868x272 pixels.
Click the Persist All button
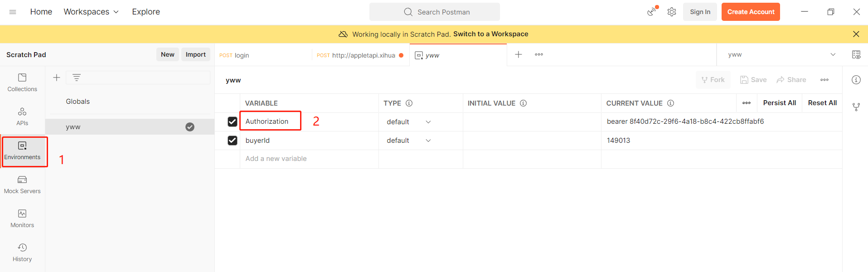[779, 103]
